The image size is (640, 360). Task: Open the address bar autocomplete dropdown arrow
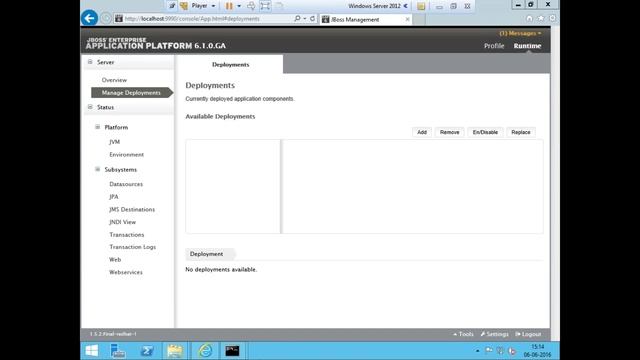point(304,18)
